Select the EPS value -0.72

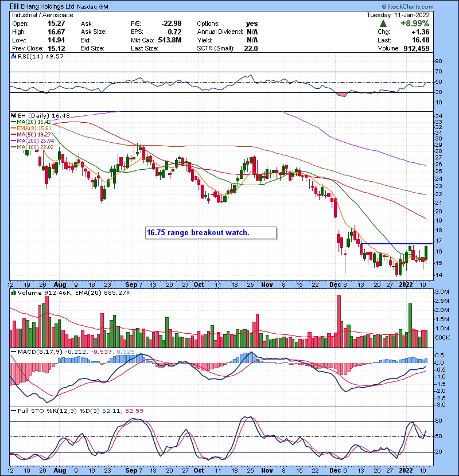[x=173, y=32]
